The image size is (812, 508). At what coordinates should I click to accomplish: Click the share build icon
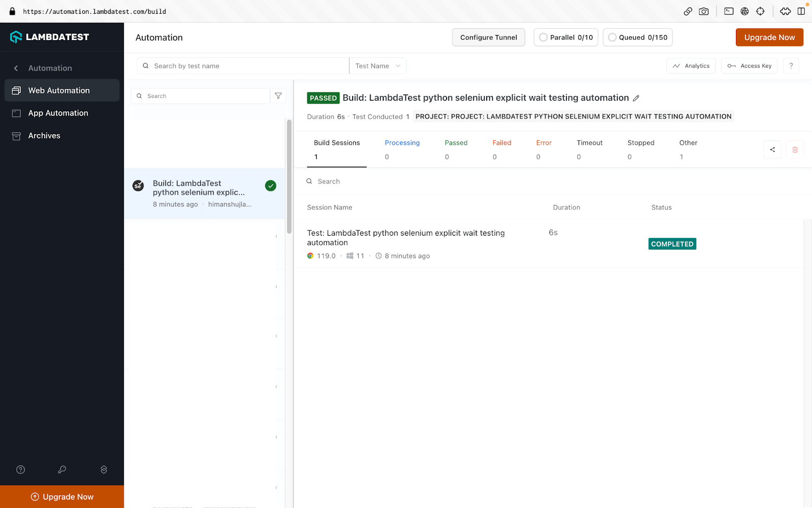point(772,149)
